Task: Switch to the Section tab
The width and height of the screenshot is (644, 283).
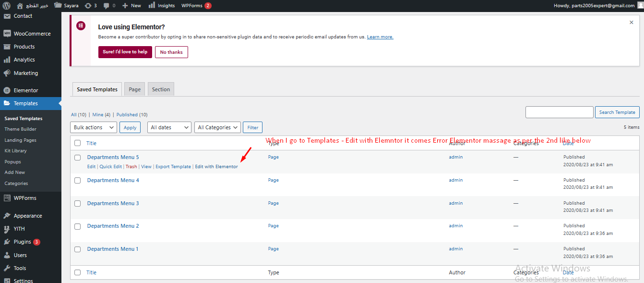Action: (161, 89)
